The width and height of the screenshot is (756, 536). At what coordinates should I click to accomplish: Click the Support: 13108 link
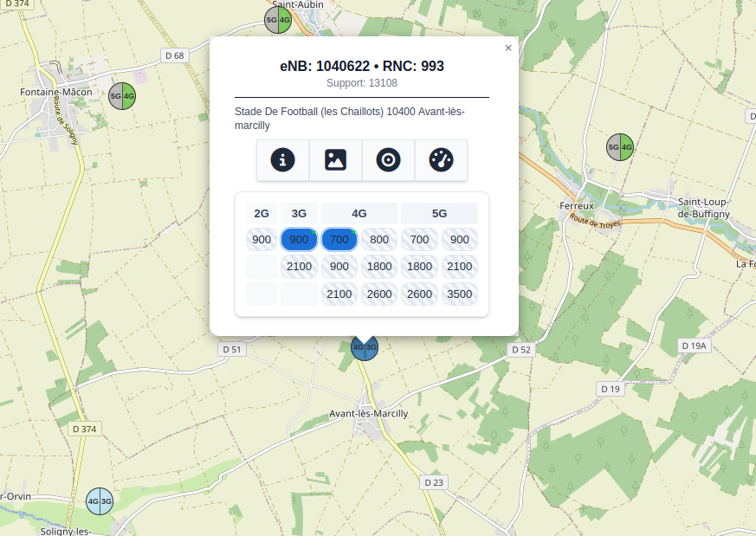(x=362, y=83)
